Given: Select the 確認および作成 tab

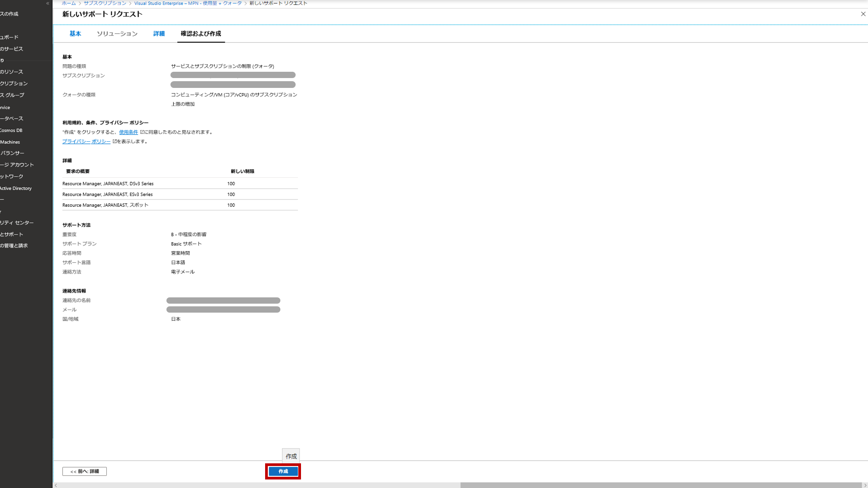Looking at the screenshot, I should [201, 34].
